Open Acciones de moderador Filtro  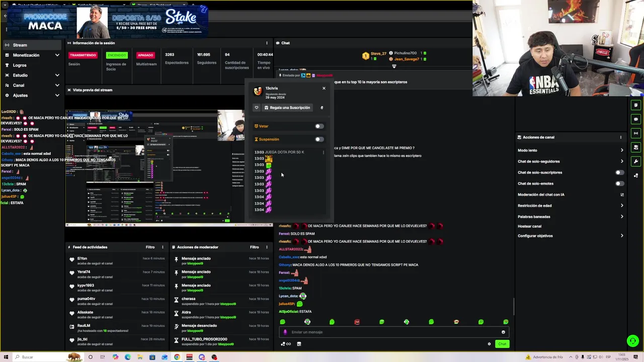pyautogui.click(x=255, y=247)
